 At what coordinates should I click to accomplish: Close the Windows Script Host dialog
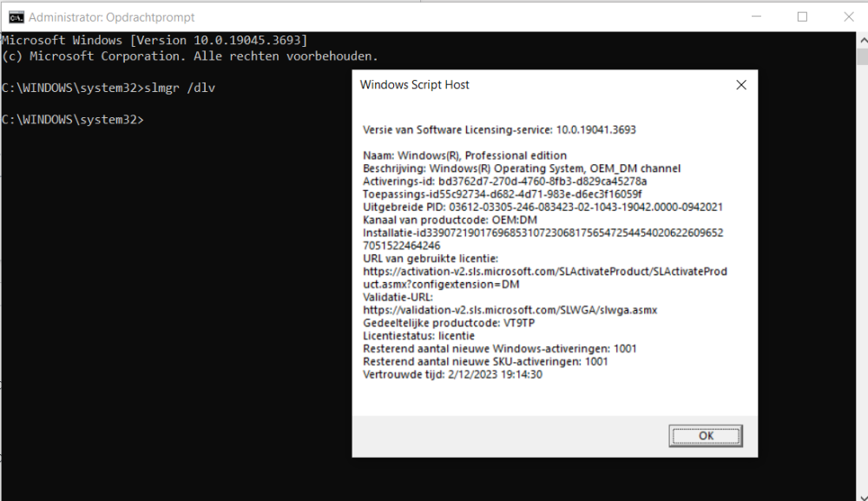point(740,85)
